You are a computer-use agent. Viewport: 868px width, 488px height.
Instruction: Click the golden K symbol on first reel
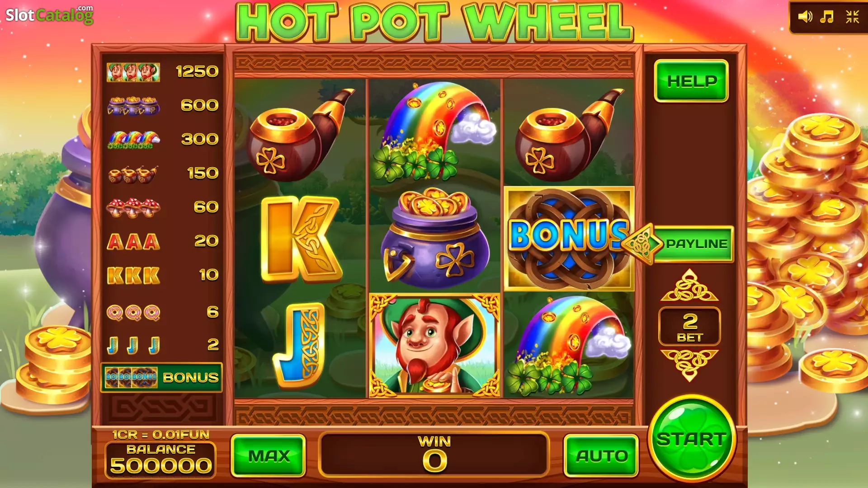tap(300, 239)
